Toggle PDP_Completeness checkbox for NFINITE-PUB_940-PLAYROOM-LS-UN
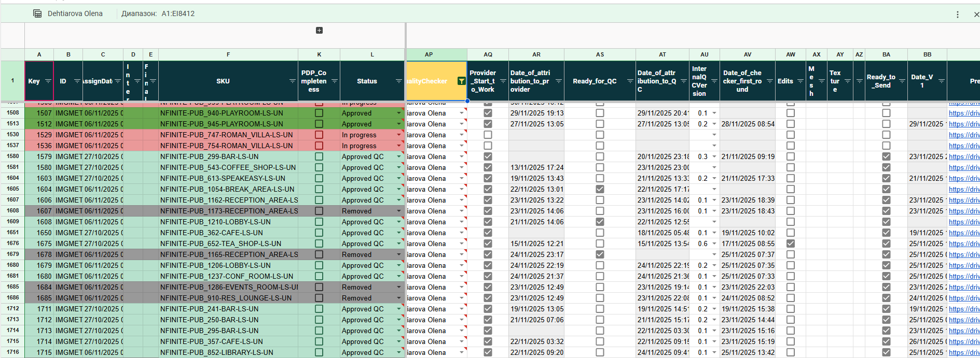The width and height of the screenshot is (980, 358). coord(319,113)
